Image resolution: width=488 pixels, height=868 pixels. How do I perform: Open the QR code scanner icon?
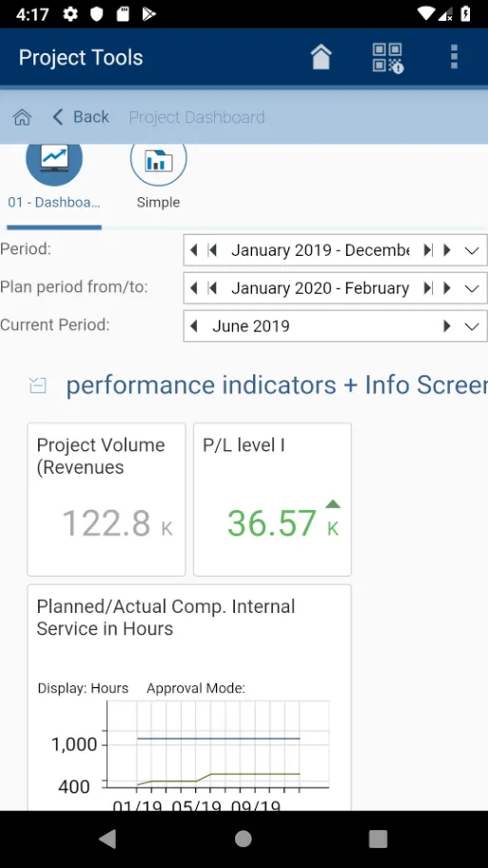point(388,57)
